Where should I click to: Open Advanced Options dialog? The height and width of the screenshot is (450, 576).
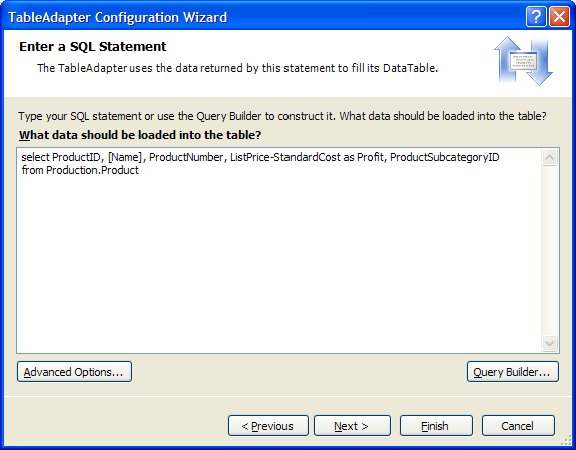click(74, 372)
